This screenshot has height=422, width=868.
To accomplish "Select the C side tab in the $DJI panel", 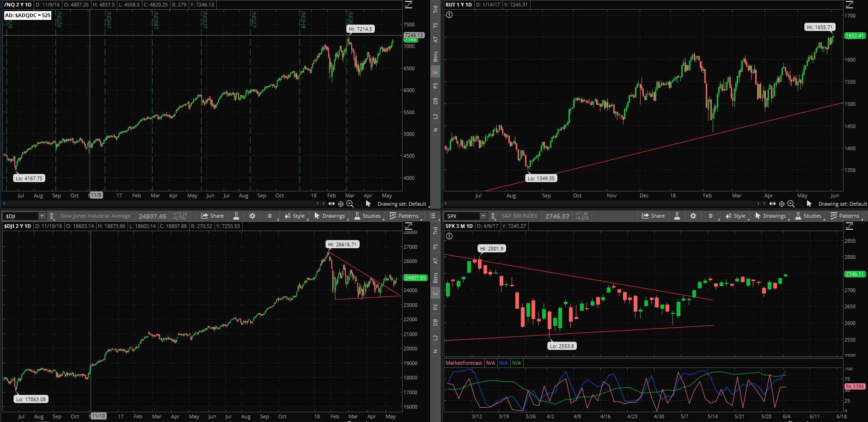I will [x=435, y=293].
